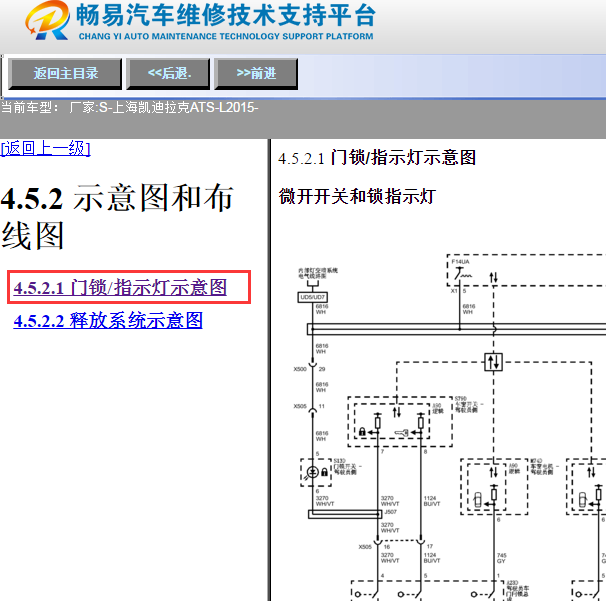
Task: Click the F14UA fuse symbol in diagram
Action: 463,274
